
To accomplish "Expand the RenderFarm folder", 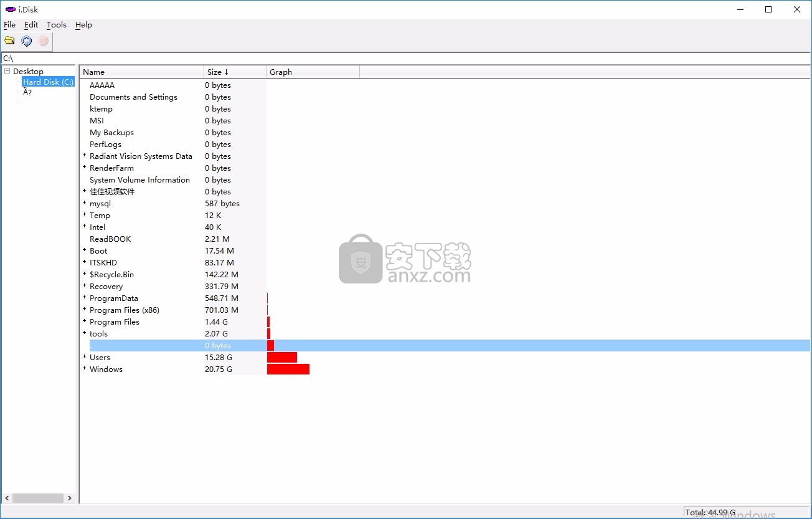I will (x=85, y=168).
